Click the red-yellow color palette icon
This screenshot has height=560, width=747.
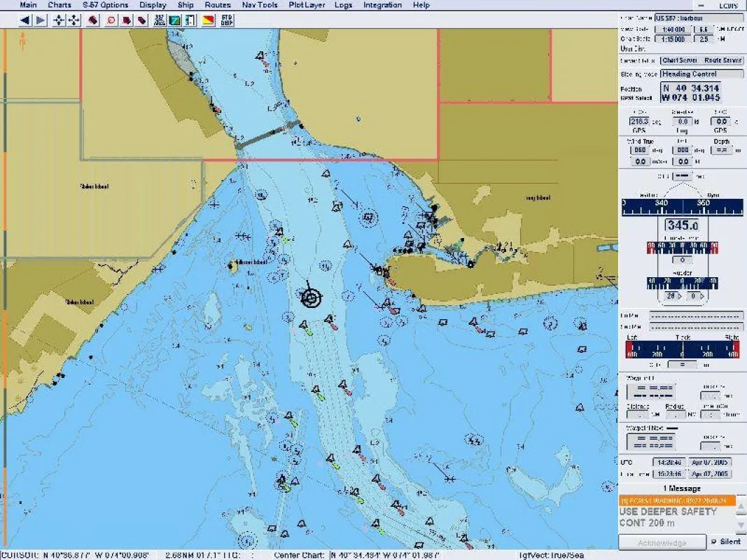(x=209, y=20)
